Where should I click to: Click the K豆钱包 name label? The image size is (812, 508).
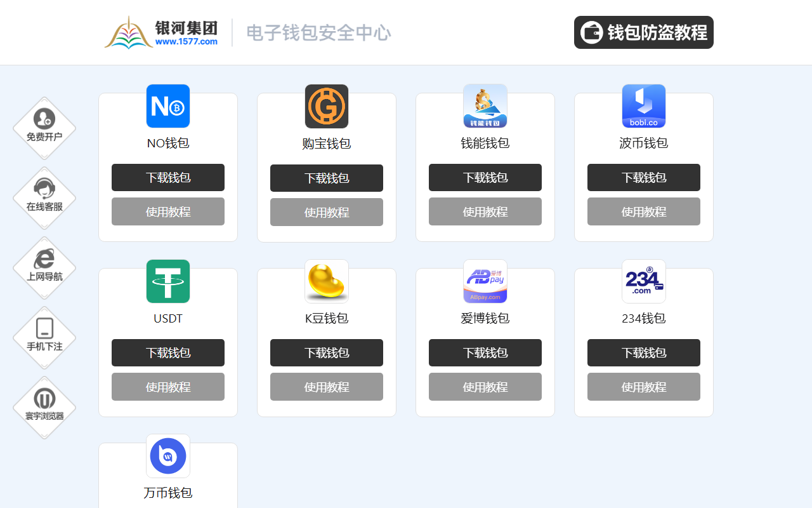point(327,319)
